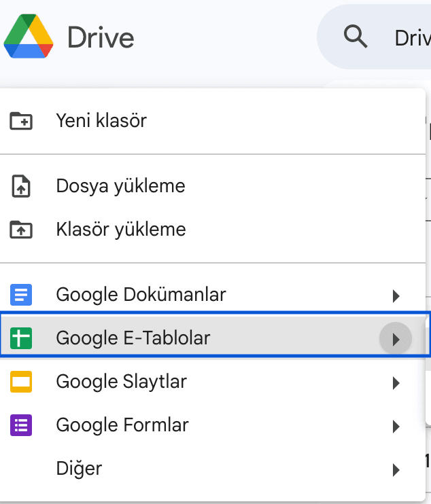Expand the Google Formlar submenu arrow
431x504 pixels.
coord(396,426)
